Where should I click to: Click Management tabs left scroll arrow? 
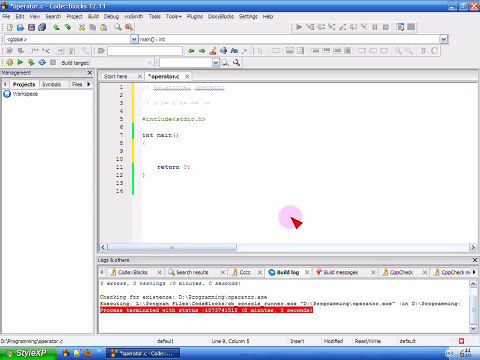click(x=5, y=84)
